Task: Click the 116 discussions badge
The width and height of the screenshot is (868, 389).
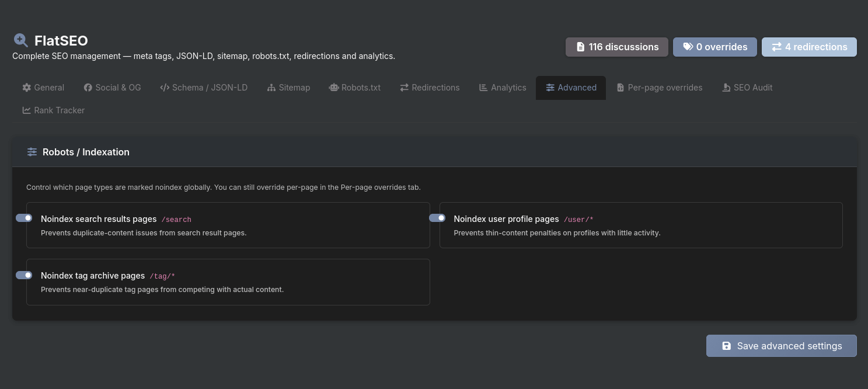Action: 616,47
